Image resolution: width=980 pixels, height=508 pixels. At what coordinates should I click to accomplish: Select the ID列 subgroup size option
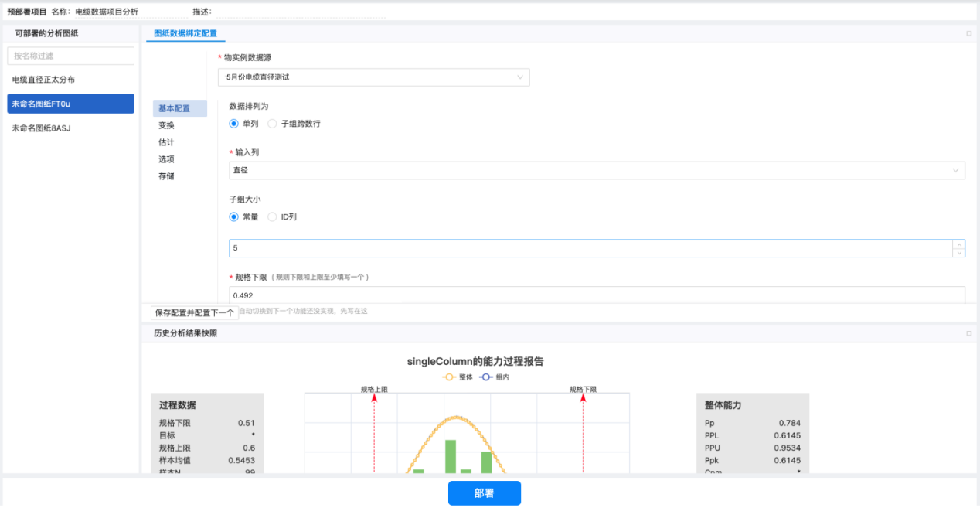pyautogui.click(x=272, y=217)
